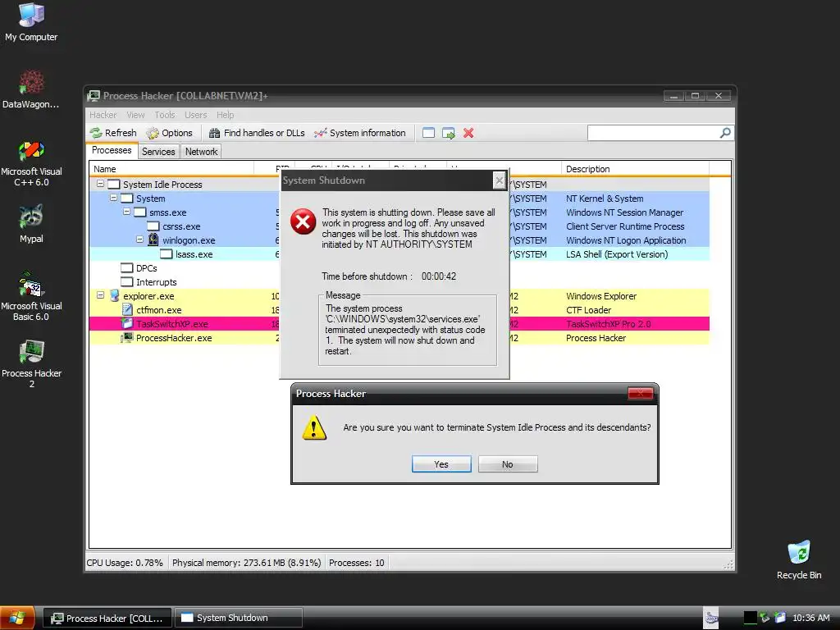Collapse the winlogon.exe tree node
Screen dimensions: 840x630
click(x=139, y=240)
